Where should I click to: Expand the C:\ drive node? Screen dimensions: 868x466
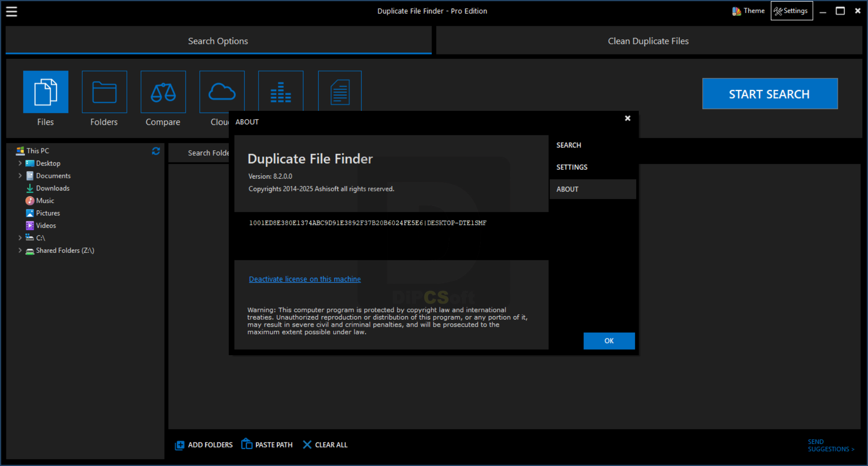coord(20,238)
